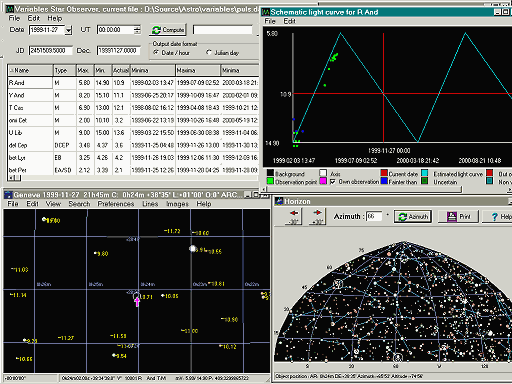Click the Maxima column header
Viewport: 512px width, 384px height.
click(x=198, y=70)
